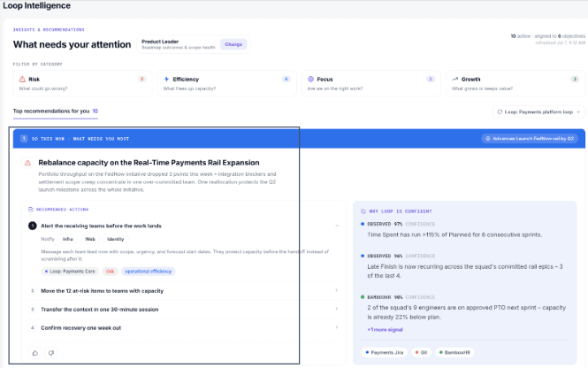The image size is (588, 368).
Task: Open the +1 more signal link
Action: (386, 329)
